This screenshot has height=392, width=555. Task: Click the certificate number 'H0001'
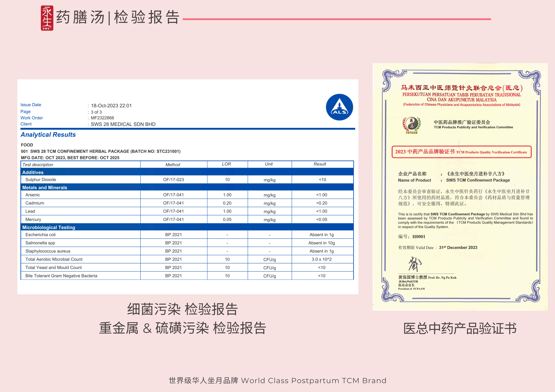point(419,237)
